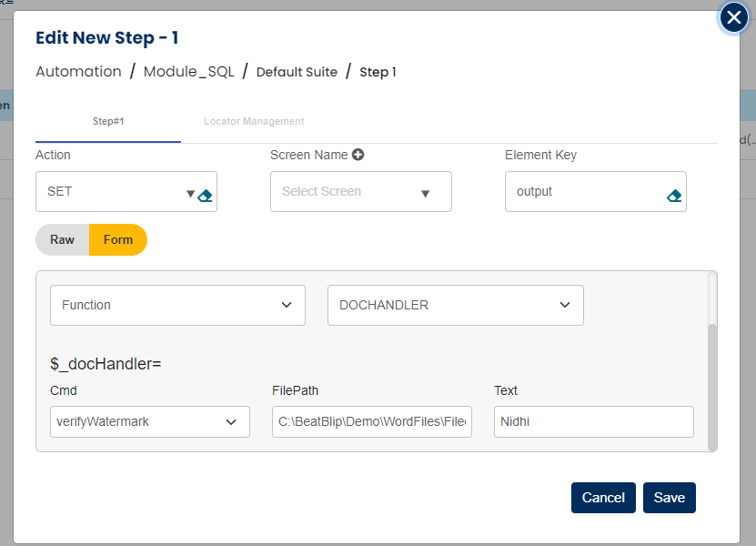
Task: Add new screen with plus icon
Action: 358,155
